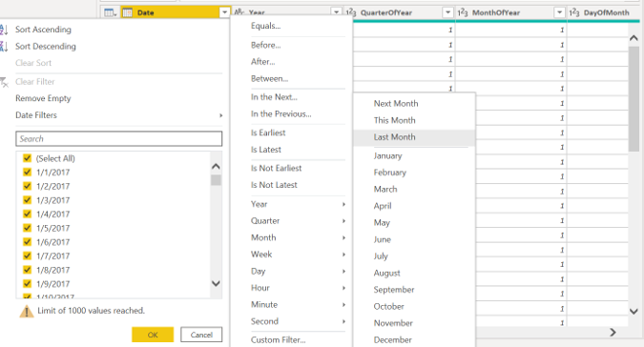Click the MonthOfYear number type icon
644x347 pixels.
click(463, 12)
